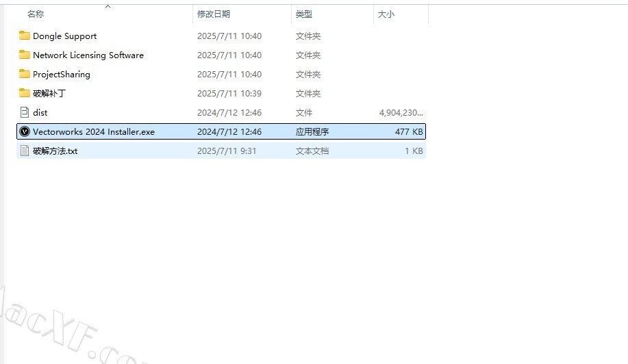Click the 文件夹 type of Network Licensing Software
The image size is (628, 364).
tap(308, 55)
